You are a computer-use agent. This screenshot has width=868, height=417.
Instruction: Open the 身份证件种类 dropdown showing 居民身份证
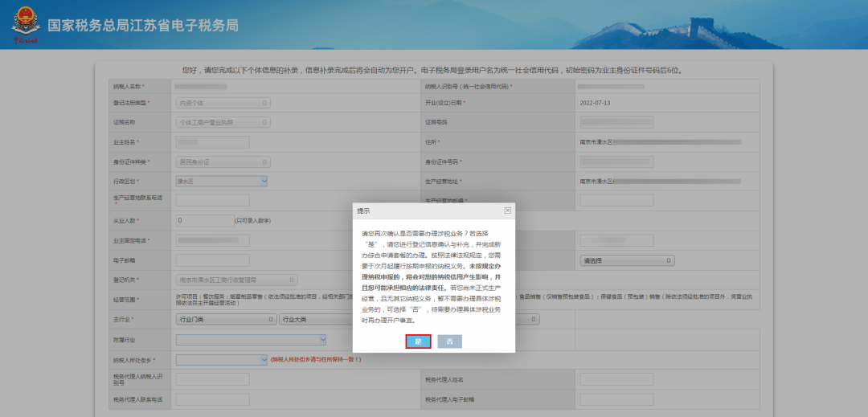223,162
